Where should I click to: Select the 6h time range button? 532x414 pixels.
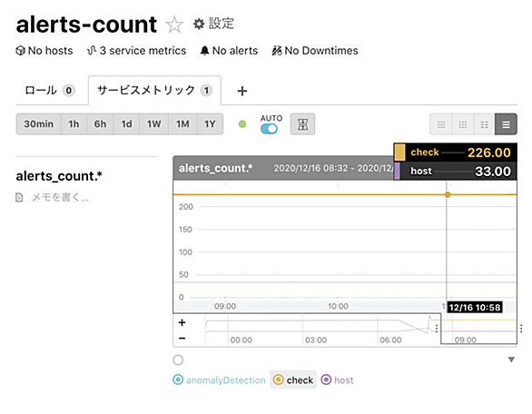(100, 124)
